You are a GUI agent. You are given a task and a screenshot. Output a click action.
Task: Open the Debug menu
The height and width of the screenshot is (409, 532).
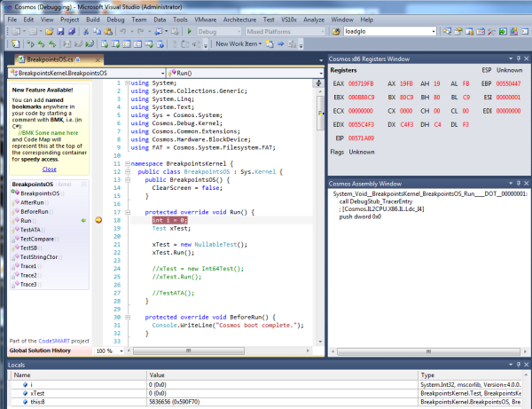115,20
